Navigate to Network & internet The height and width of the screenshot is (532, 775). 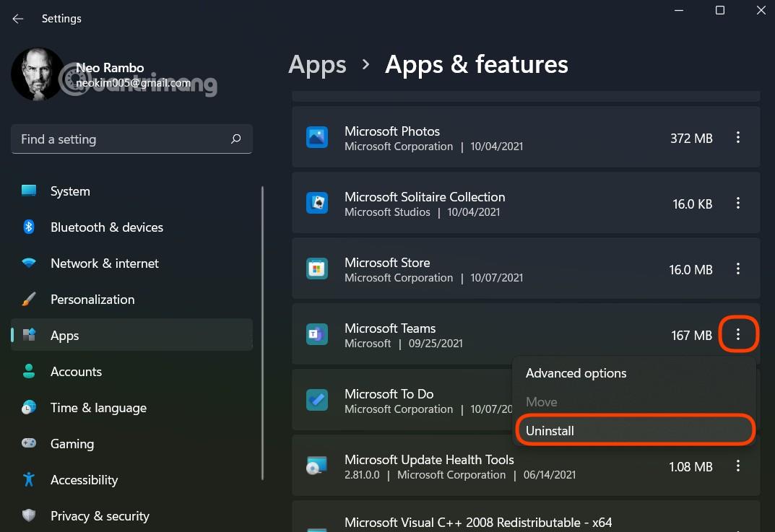(x=105, y=263)
